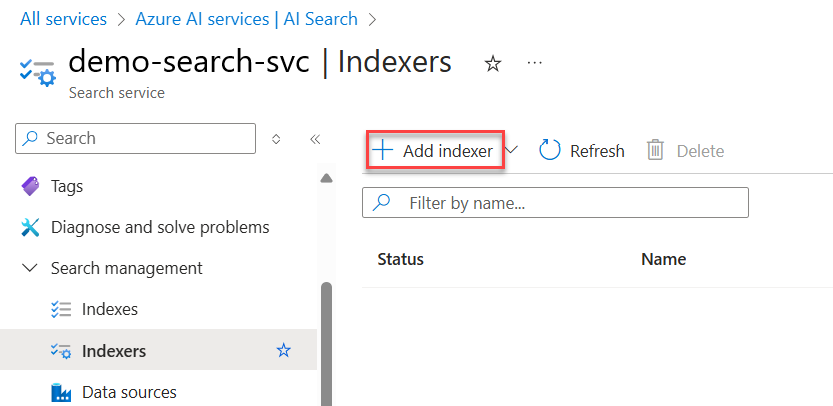Open Azure AI services | AI Search breadcrumb

(x=246, y=19)
